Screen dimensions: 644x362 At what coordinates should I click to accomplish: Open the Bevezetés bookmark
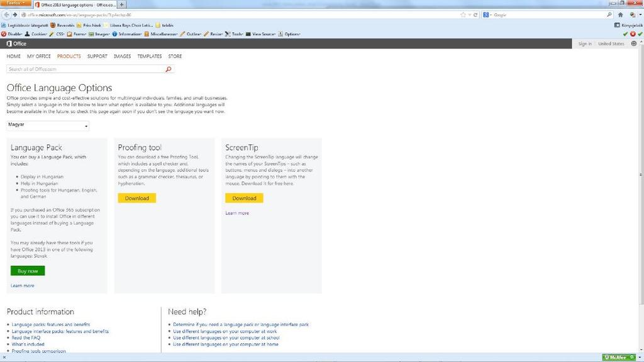click(x=61, y=25)
